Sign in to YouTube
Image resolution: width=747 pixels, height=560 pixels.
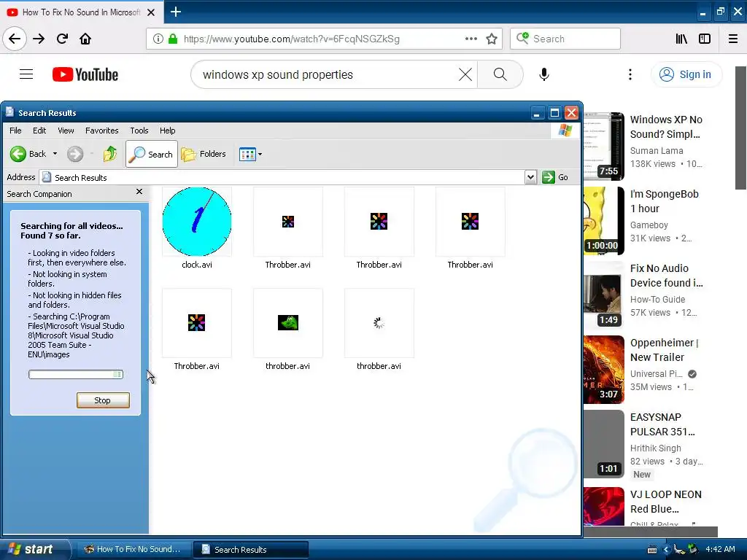coord(686,74)
